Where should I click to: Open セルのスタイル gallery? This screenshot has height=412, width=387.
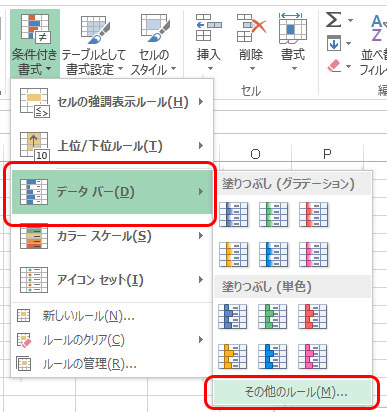153,44
